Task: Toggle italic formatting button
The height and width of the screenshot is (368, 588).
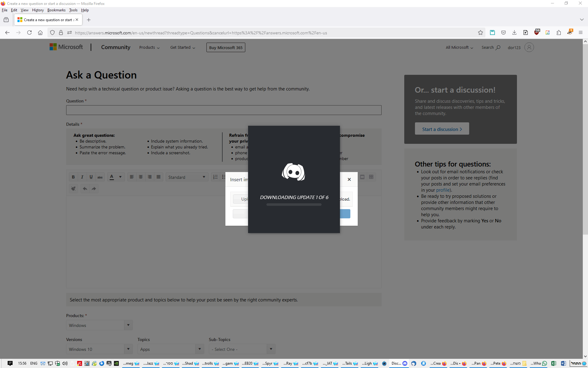Action: click(82, 177)
